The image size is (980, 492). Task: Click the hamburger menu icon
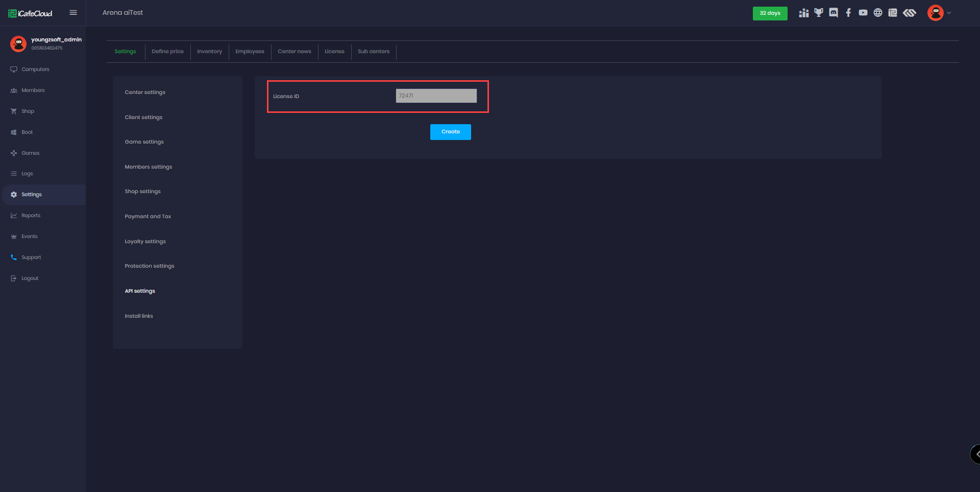(x=73, y=13)
